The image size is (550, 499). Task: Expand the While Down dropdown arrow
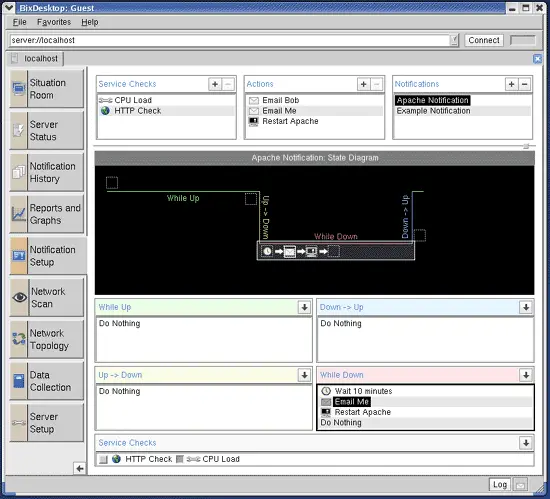526,375
